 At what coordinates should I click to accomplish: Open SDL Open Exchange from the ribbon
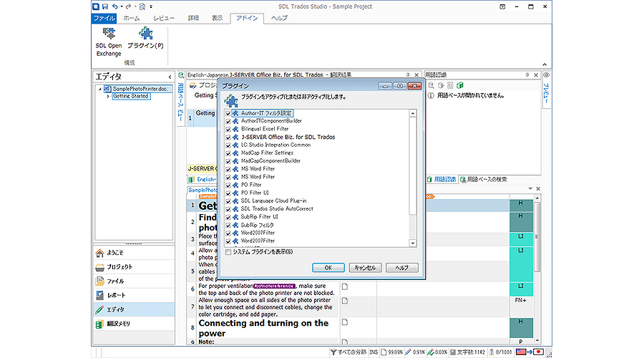tap(109, 42)
